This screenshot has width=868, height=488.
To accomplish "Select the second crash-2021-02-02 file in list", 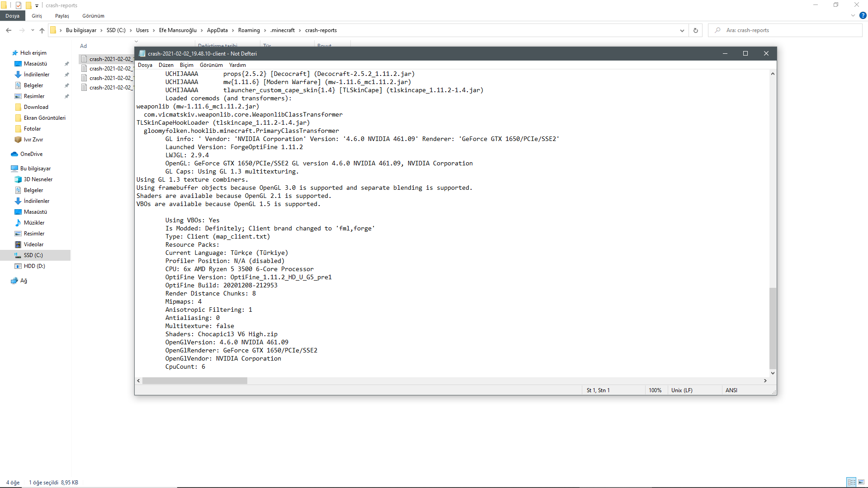I will [x=107, y=69].
